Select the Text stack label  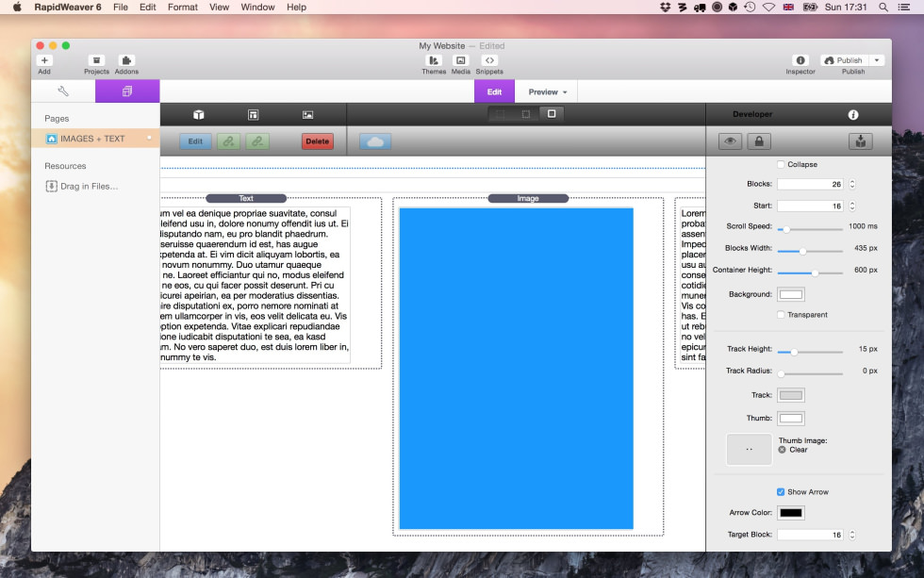point(246,199)
